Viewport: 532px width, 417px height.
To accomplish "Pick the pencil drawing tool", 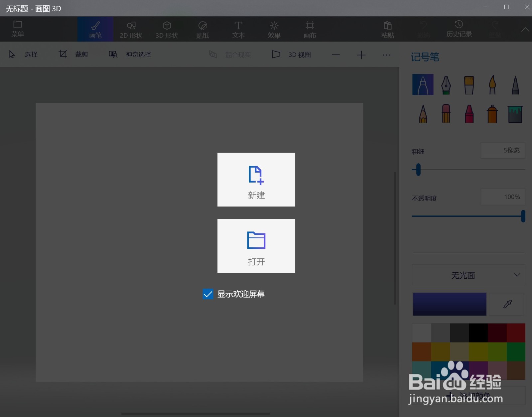I will point(423,113).
